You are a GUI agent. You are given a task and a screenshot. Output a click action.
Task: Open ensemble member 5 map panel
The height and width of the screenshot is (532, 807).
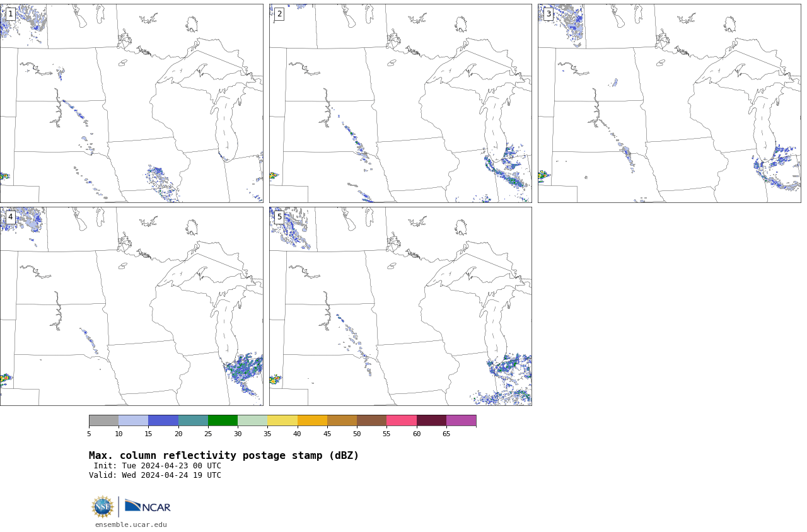[x=400, y=306]
